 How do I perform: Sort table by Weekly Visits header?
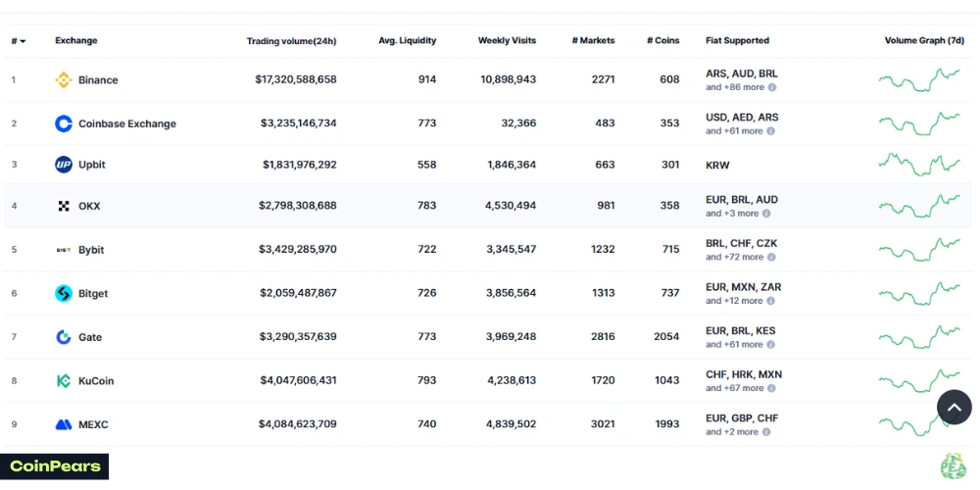[507, 41]
